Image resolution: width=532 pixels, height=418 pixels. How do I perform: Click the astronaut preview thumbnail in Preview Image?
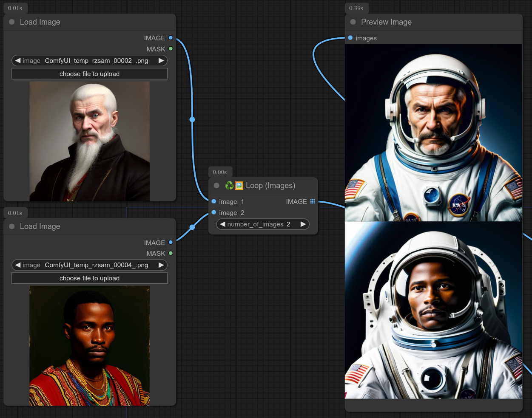[x=433, y=132]
